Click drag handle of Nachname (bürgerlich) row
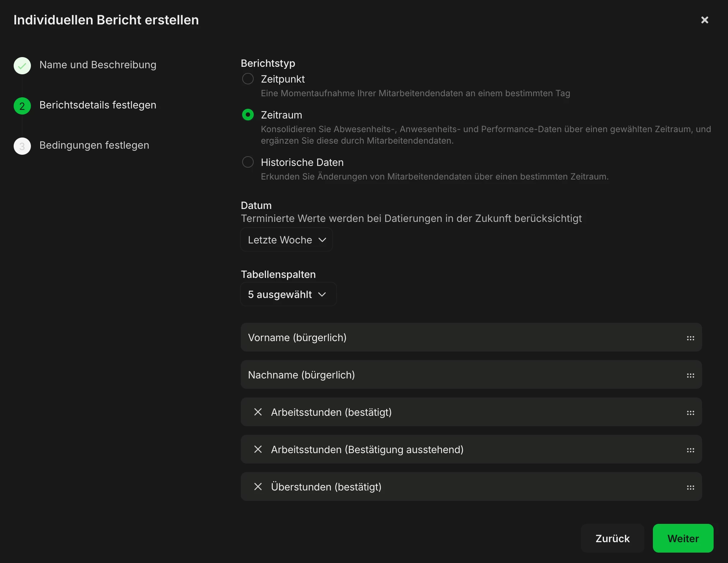This screenshot has width=728, height=563. pyautogui.click(x=690, y=375)
